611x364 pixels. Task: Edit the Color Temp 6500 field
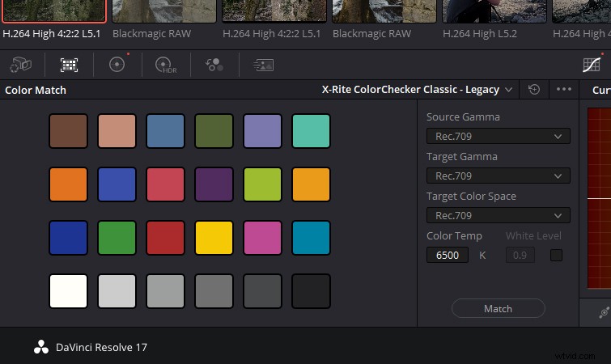coord(448,256)
